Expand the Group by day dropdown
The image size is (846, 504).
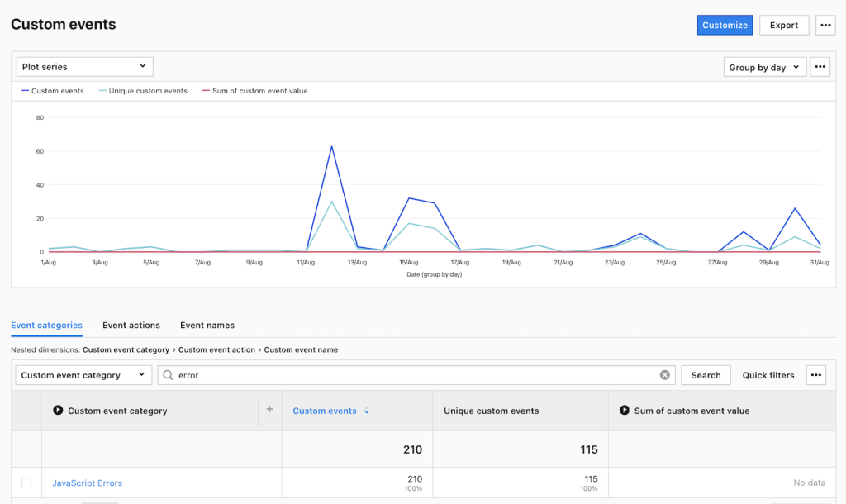[x=764, y=67]
